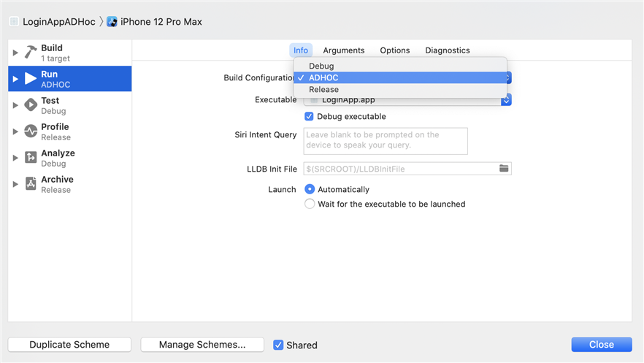
Task: Choose Release build configuration
Action: [400, 90]
